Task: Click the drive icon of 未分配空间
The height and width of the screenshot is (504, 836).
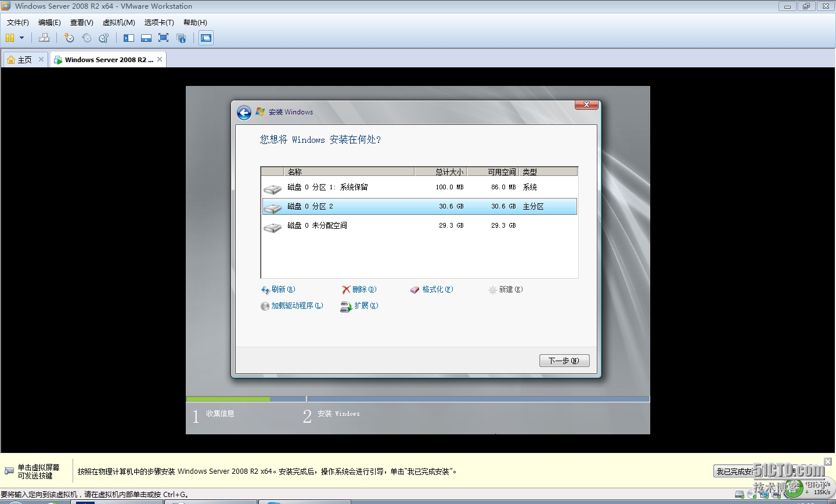Action: click(272, 227)
